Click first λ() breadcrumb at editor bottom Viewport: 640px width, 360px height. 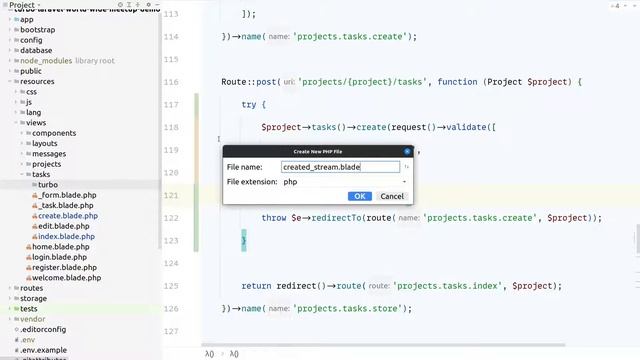pyautogui.click(x=209, y=354)
